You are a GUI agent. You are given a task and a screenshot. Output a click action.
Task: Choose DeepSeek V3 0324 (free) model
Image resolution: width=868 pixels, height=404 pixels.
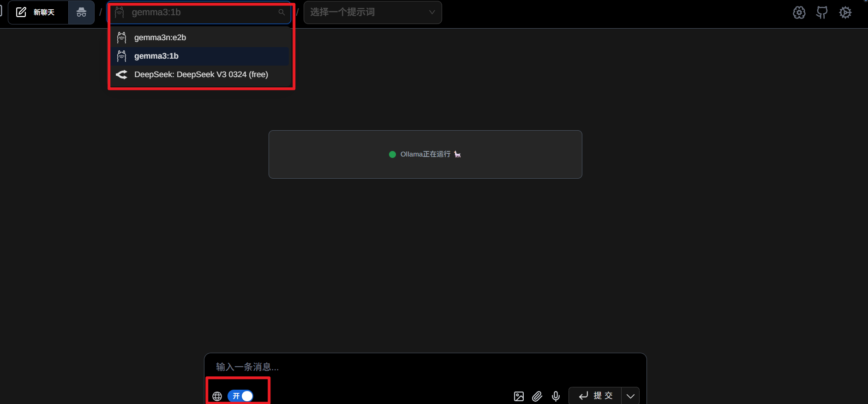tap(200, 74)
